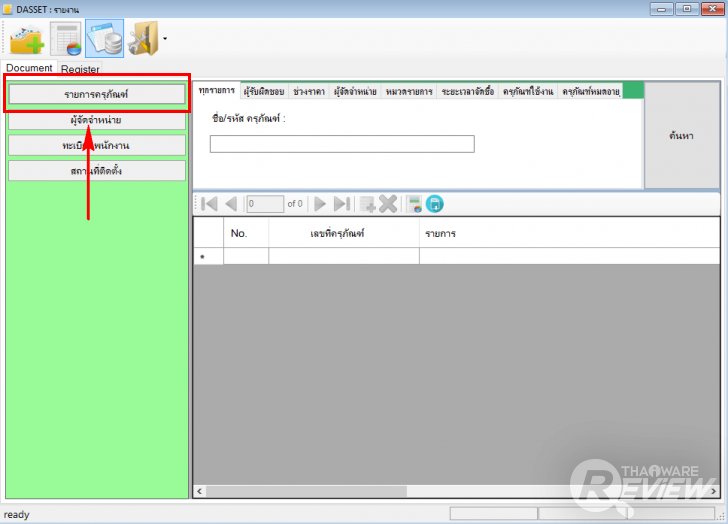Switch to the Document tab
Viewport: 728px width, 524px height.
(x=29, y=68)
